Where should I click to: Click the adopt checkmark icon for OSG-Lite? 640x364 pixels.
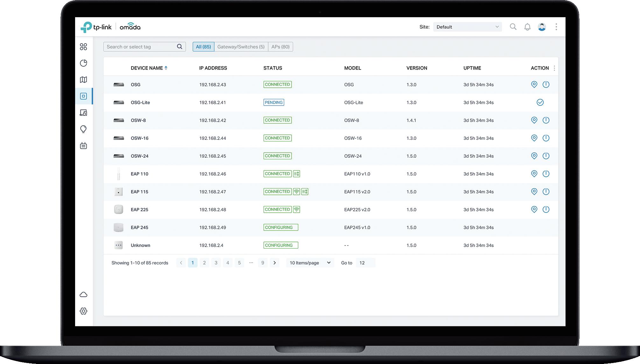coord(540,102)
